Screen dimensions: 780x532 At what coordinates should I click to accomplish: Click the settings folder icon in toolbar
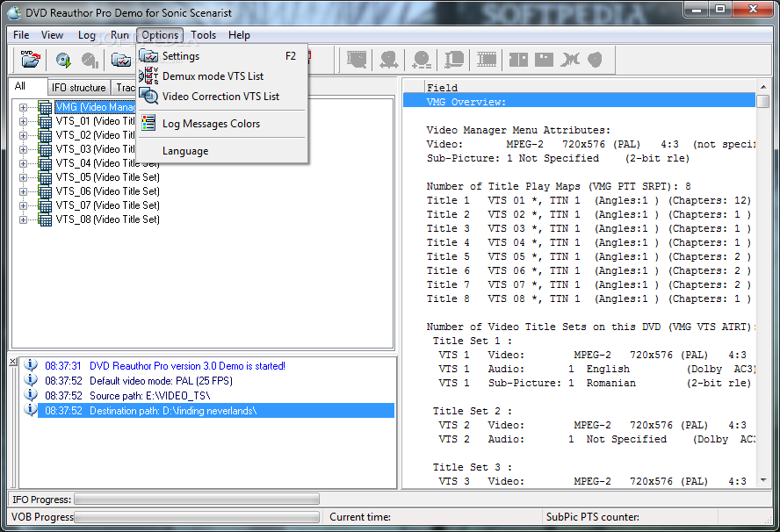[x=121, y=60]
